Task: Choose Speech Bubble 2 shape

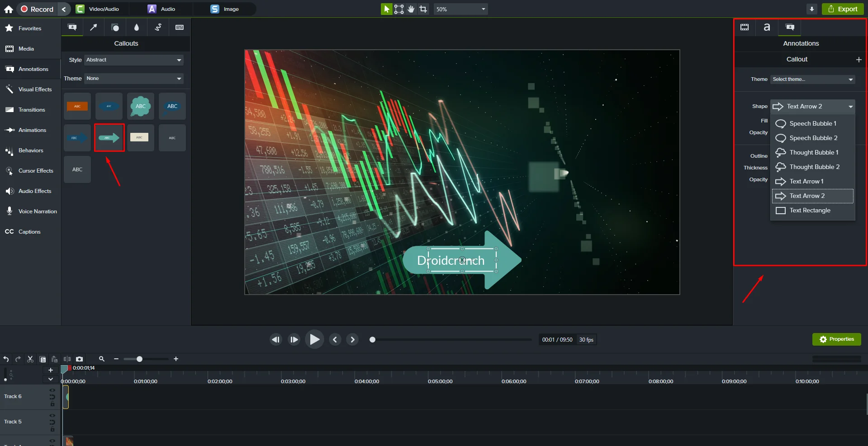Action: pos(813,138)
